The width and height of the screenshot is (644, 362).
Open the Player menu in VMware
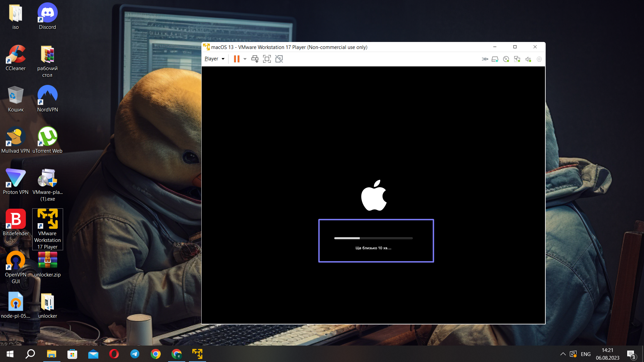tap(214, 59)
